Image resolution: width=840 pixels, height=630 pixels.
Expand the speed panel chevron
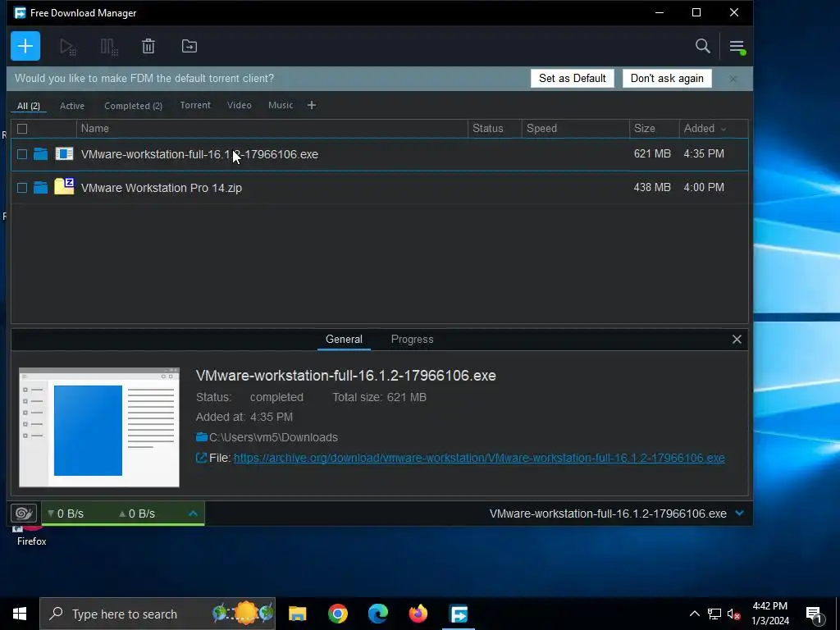click(x=193, y=514)
